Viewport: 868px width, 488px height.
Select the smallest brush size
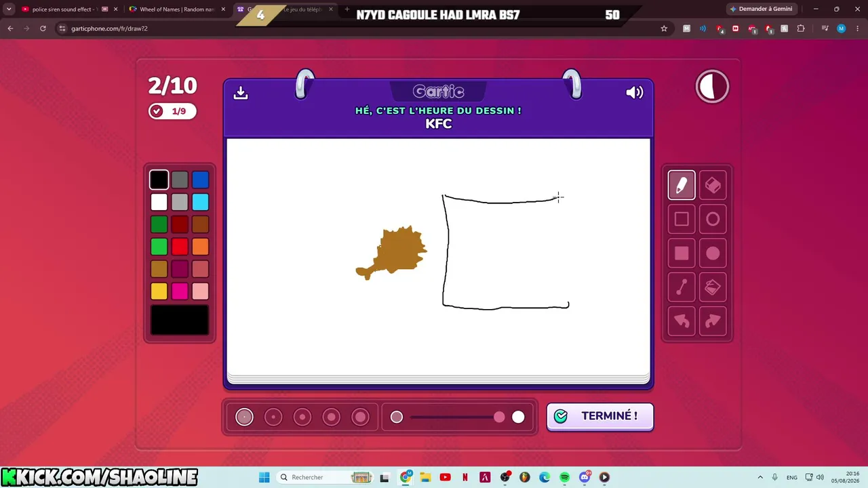coord(244,418)
